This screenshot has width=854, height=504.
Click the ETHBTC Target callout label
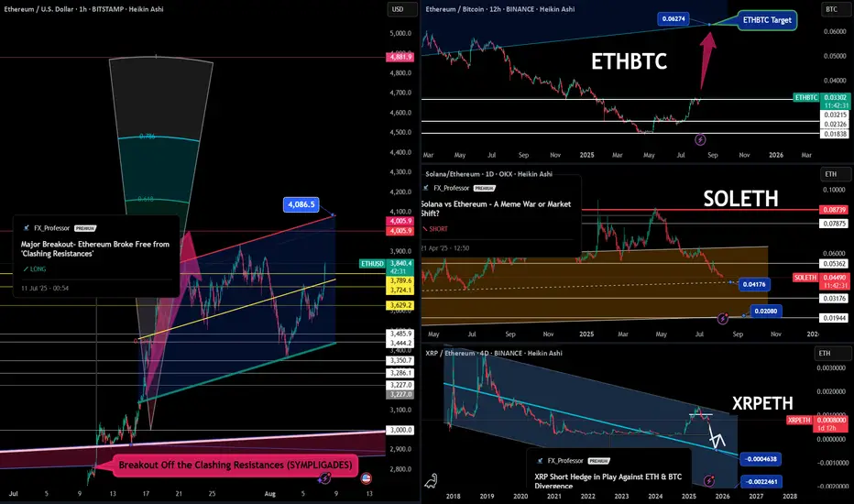point(767,20)
